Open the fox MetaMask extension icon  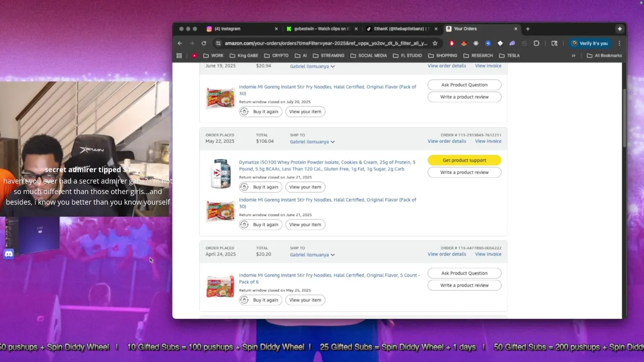464,43
